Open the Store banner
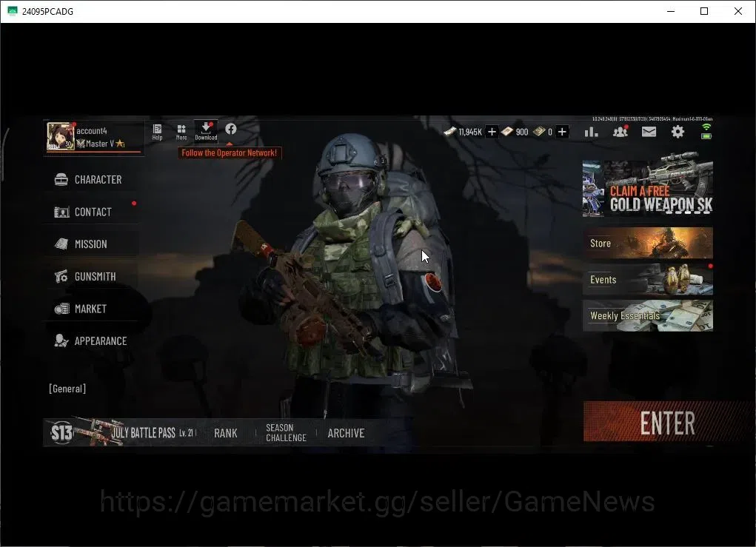This screenshot has height=547, width=756. click(x=647, y=244)
